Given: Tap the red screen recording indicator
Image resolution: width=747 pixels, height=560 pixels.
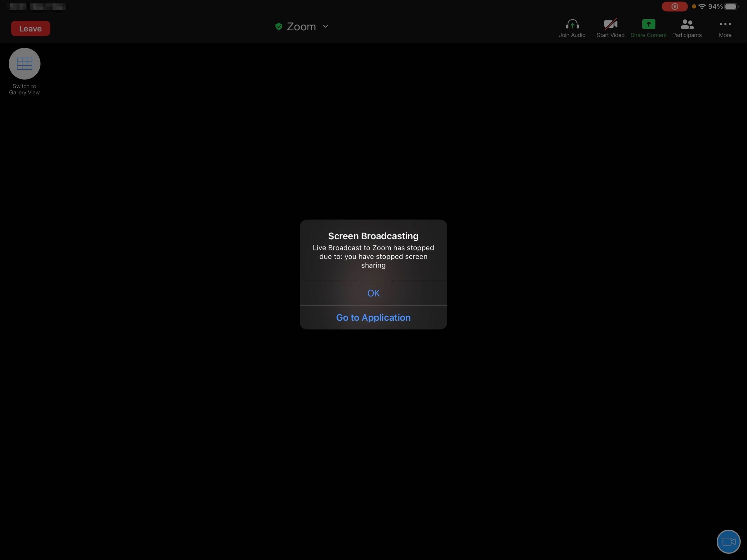Looking at the screenshot, I should [674, 6].
